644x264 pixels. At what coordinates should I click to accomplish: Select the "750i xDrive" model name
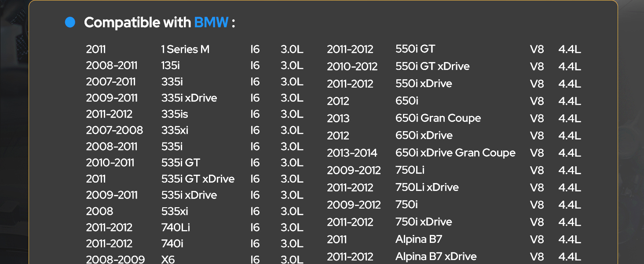tap(424, 222)
